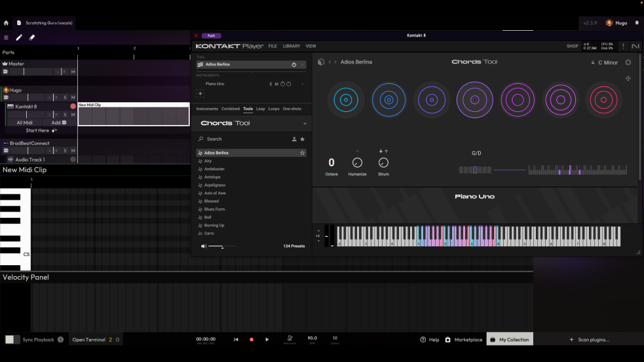
Task: Solo the Piano Uno instrument
Action: [x=271, y=84]
